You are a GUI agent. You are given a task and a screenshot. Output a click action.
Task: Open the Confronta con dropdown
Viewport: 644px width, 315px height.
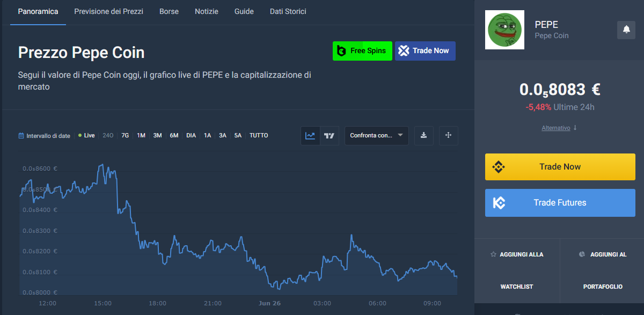pos(376,136)
